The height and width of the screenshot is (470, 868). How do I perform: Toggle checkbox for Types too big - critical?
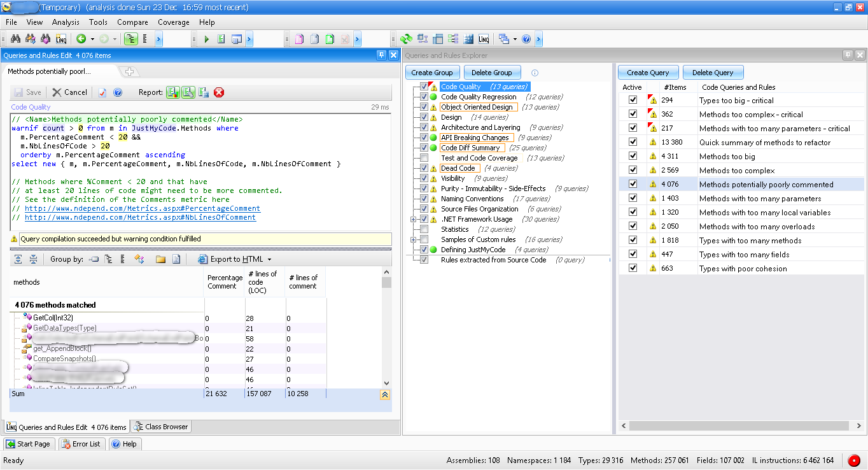click(x=633, y=100)
